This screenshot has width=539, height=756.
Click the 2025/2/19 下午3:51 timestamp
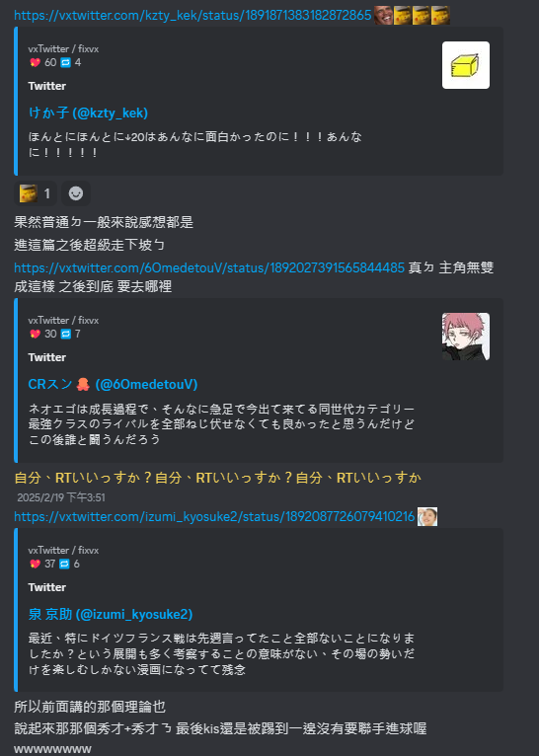61,497
